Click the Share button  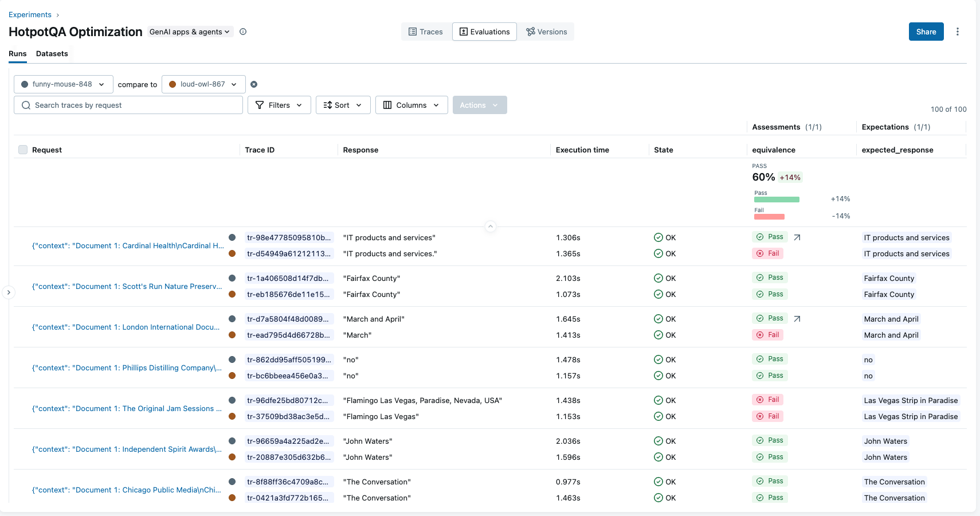[926, 32]
